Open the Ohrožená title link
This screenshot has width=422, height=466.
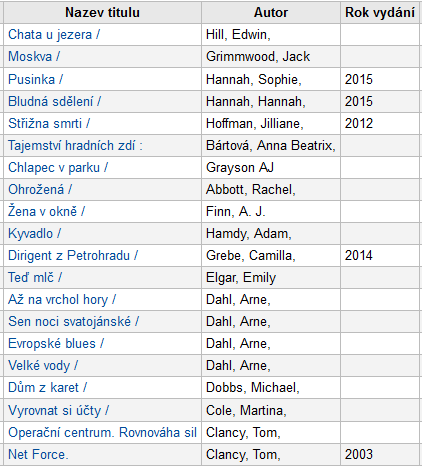[x=40, y=190]
